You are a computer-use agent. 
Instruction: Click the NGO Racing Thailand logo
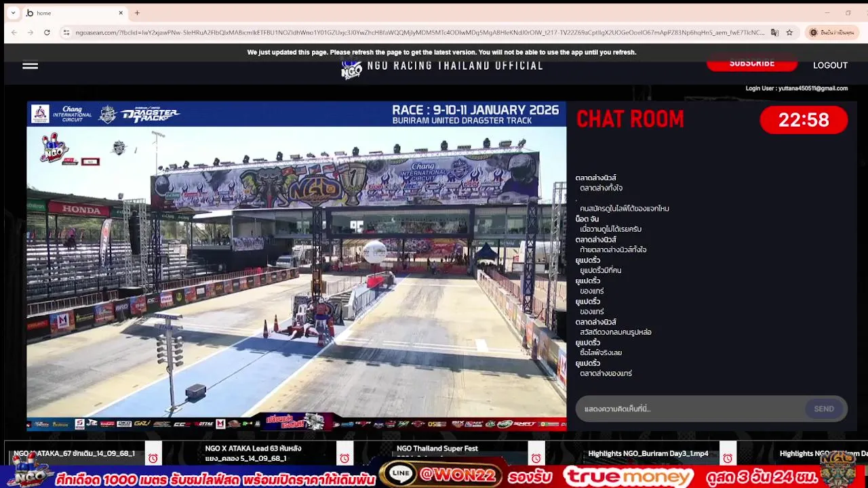[x=351, y=68]
